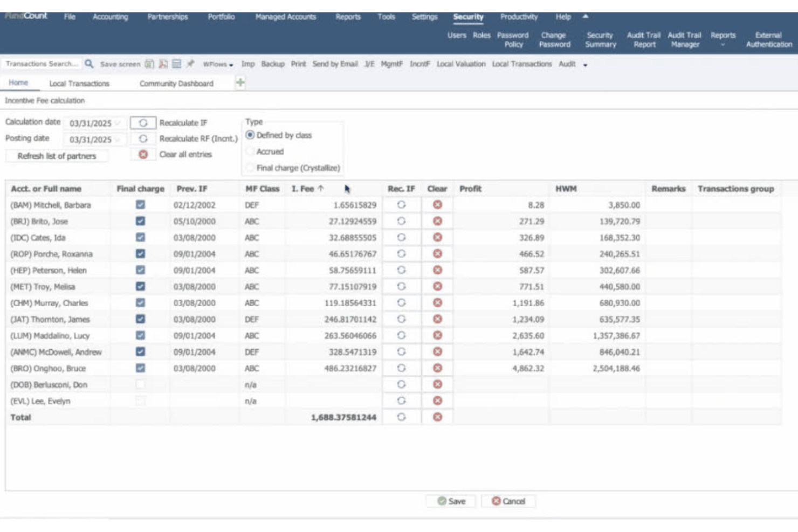
Task: Click the PDF export icon in the toolbar
Action: click(163, 64)
